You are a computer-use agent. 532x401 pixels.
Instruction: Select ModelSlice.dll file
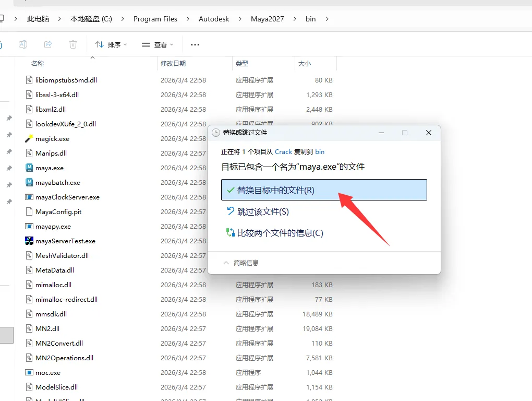(57, 387)
